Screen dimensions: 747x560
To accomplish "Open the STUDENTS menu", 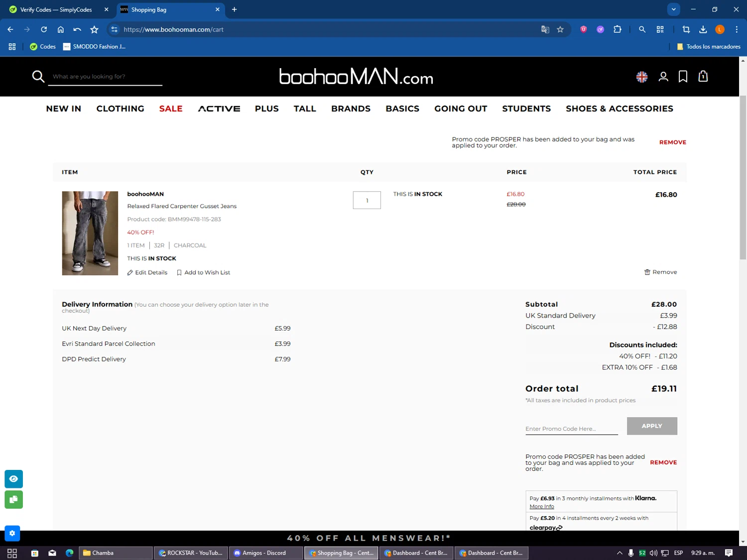I will pyautogui.click(x=526, y=109).
